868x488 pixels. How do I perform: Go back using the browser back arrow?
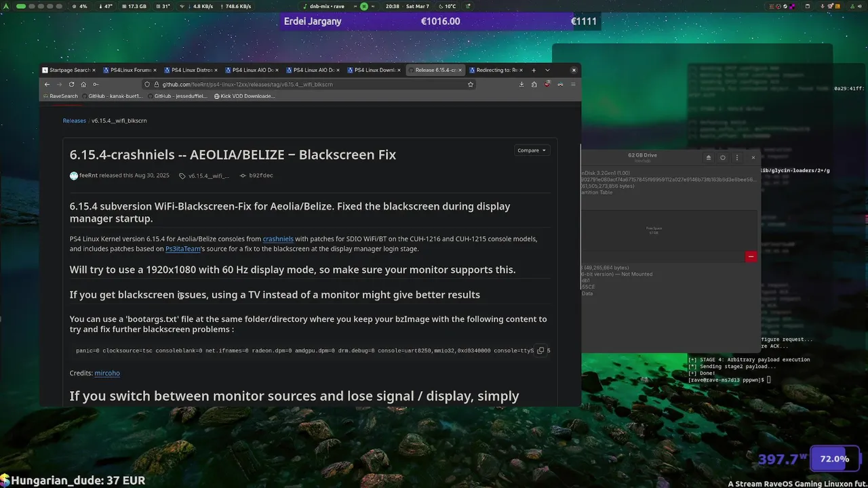point(47,84)
